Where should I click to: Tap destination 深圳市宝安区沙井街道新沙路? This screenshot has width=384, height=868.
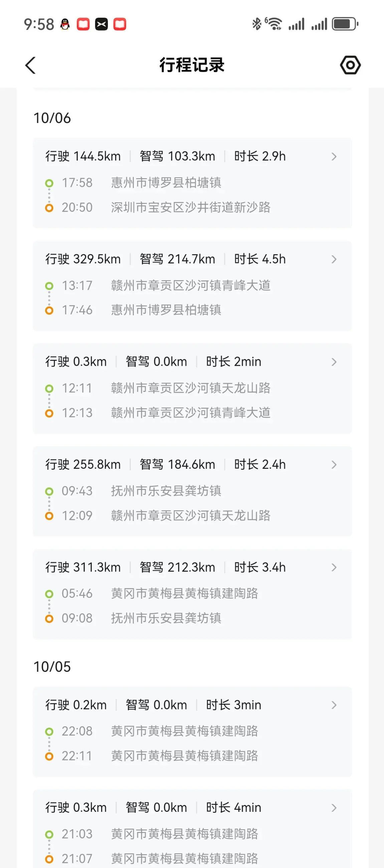pyautogui.click(x=190, y=208)
